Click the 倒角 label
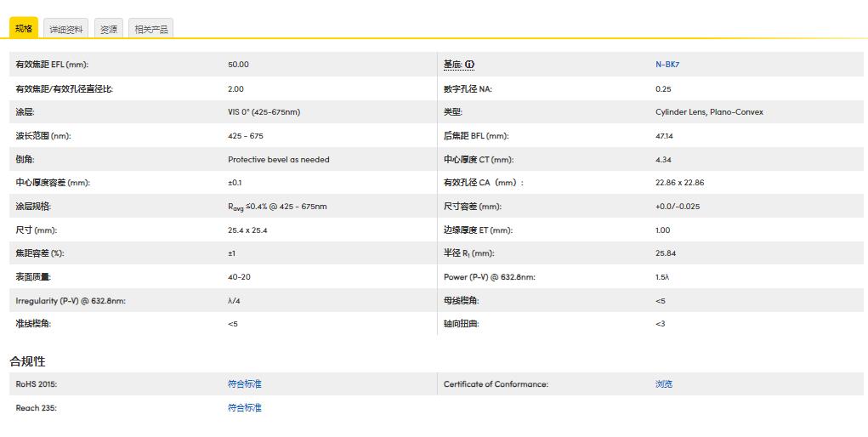Viewport: 868px width, 437px height. (x=25, y=160)
